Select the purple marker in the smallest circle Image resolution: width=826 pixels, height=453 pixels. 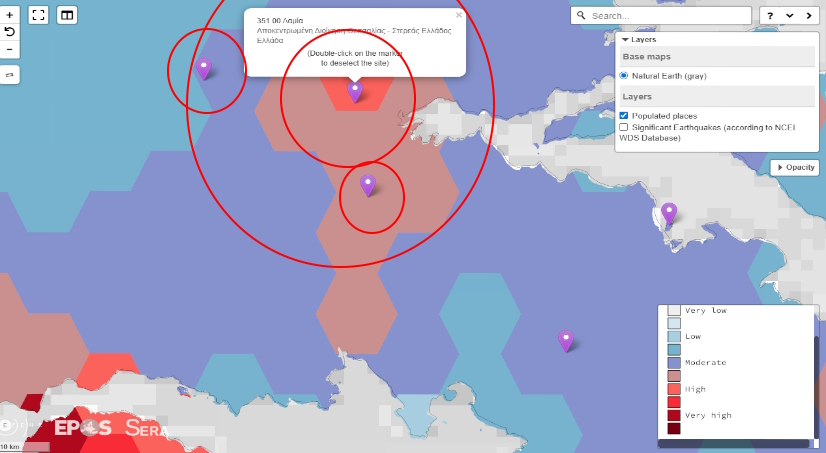(368, 185)
